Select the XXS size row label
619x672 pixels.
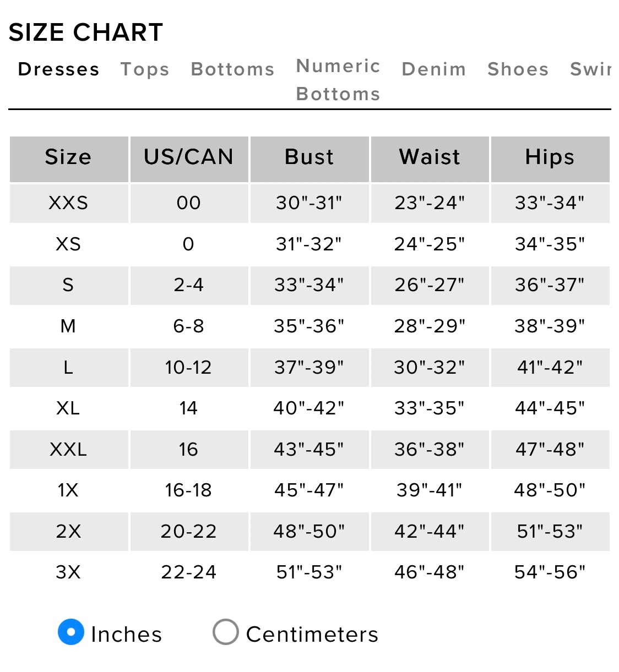(x=68, y=203)
